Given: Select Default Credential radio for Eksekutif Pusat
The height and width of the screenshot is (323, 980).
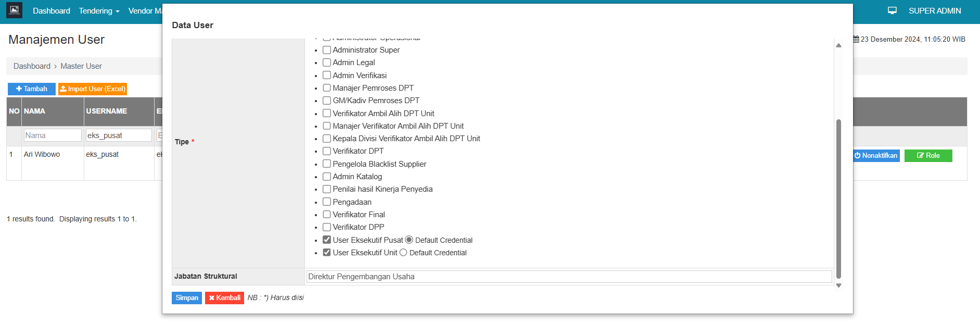Looking at the screenshot, I should [409, 240].
